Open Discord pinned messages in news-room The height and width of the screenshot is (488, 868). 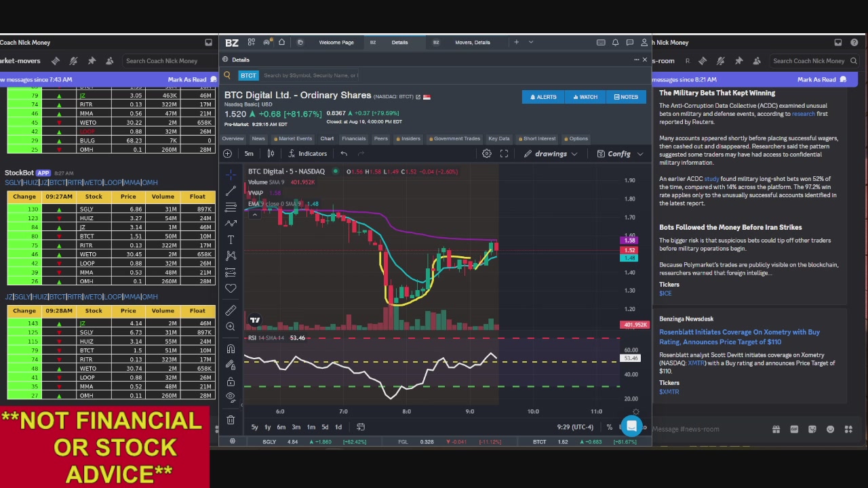738,61
